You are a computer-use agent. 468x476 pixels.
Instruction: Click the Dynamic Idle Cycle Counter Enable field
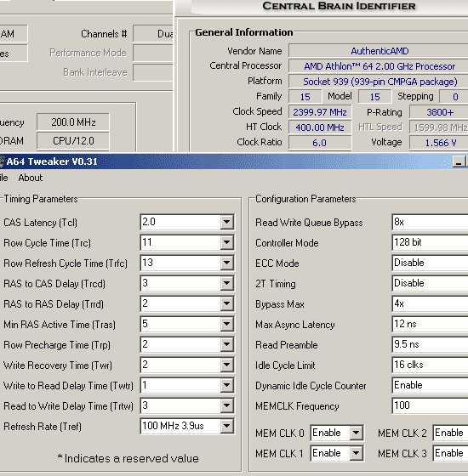point(430,385)
